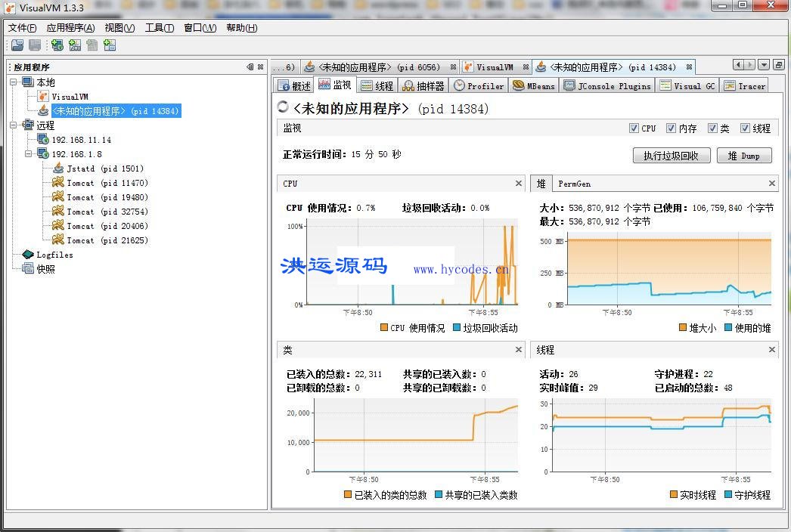Viewport: 791px width, 532px height.
Task: Close the VisualVM document tab
Action: (x=526, y=67)
